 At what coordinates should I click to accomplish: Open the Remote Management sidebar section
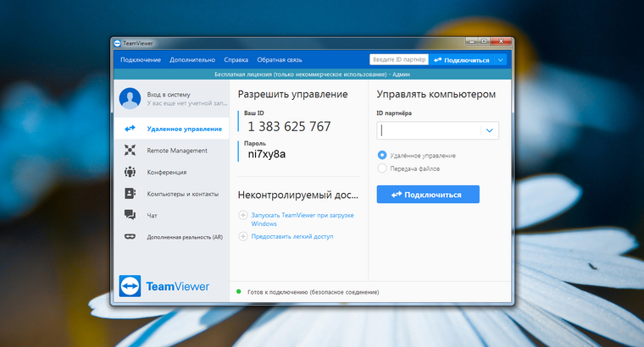pyautogui.click(x=172, y=150)
